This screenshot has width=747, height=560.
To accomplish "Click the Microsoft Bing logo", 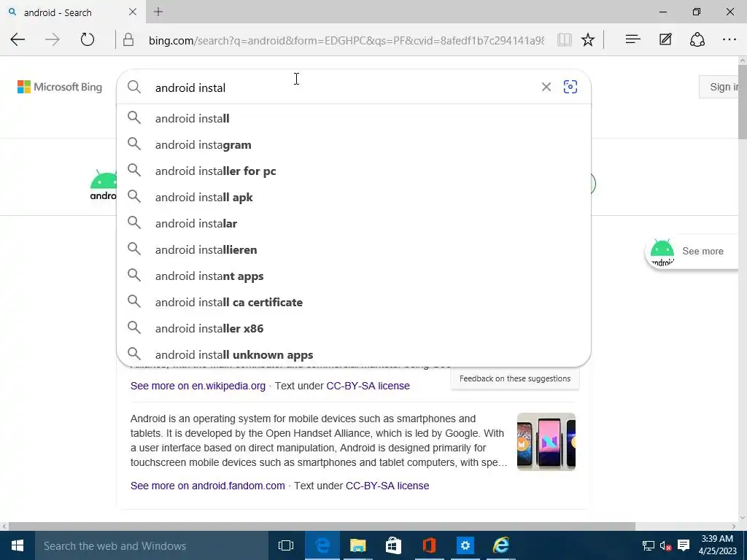I will coord(60,87).
